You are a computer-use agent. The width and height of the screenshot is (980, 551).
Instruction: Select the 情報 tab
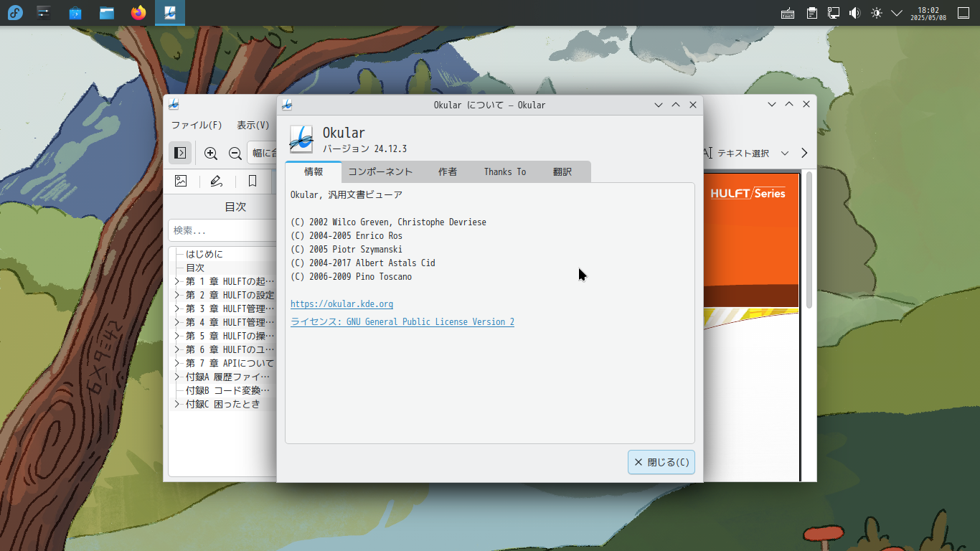[x=314, y=172]
